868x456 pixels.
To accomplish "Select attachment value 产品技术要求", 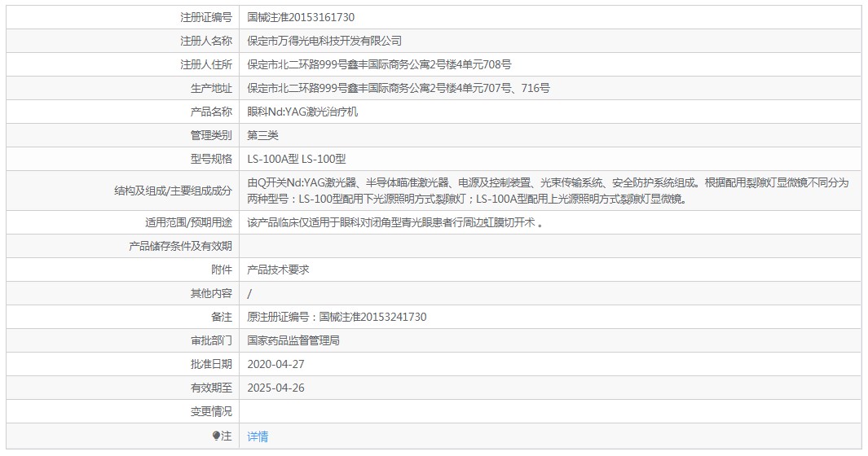I will 278,270.
